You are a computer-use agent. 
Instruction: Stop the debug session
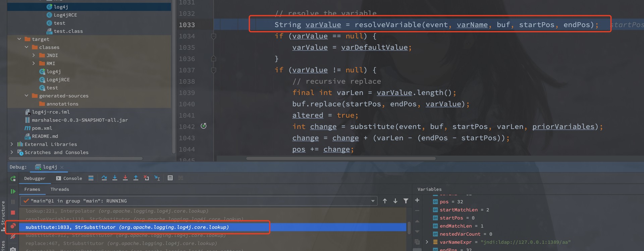(x=13, y=213)
